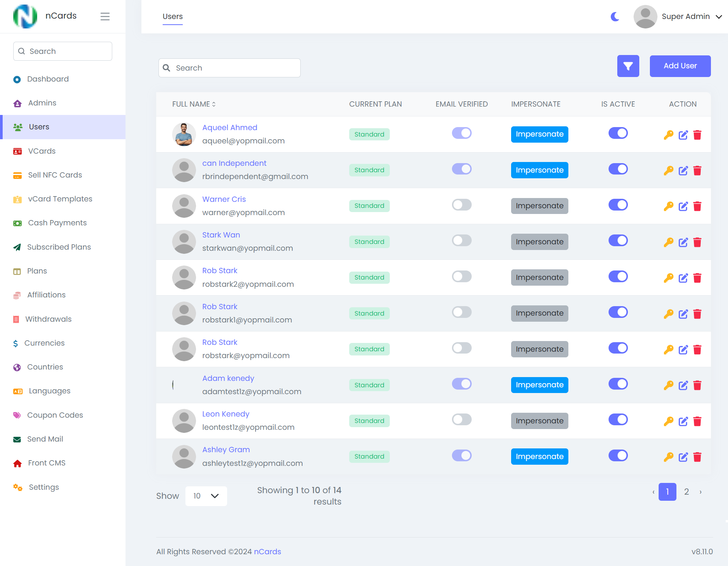
Task: Collapse the sidebar with the hamburger menu
Action: point(105,16)
